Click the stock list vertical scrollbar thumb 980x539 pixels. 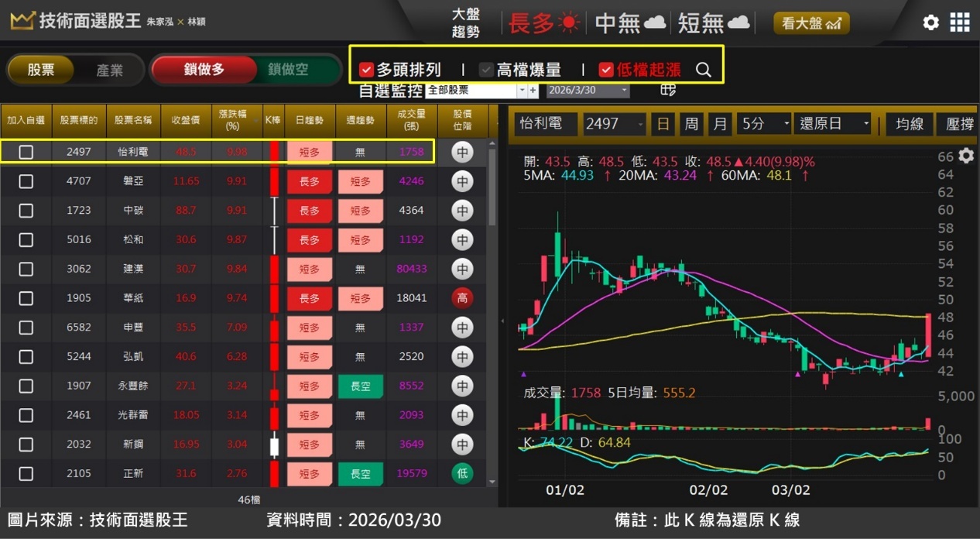click(x=492, y=186)
